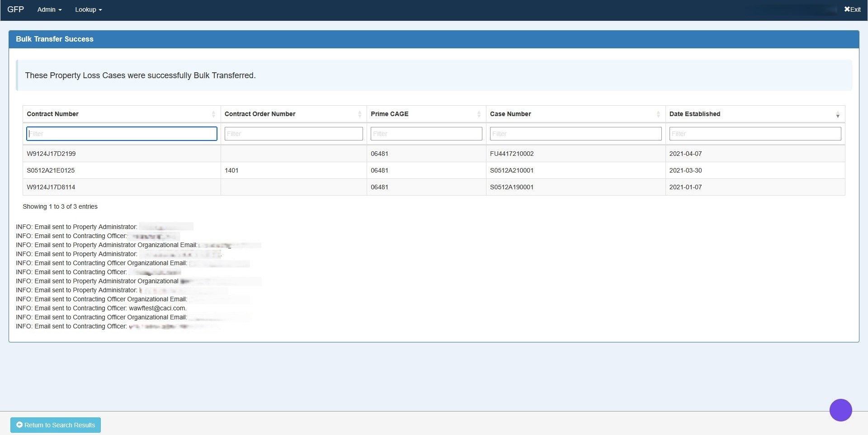This screenshot has width=868, height=435.
Task: Click the arrow icon on Return button
Action: (x=20, y=425)
